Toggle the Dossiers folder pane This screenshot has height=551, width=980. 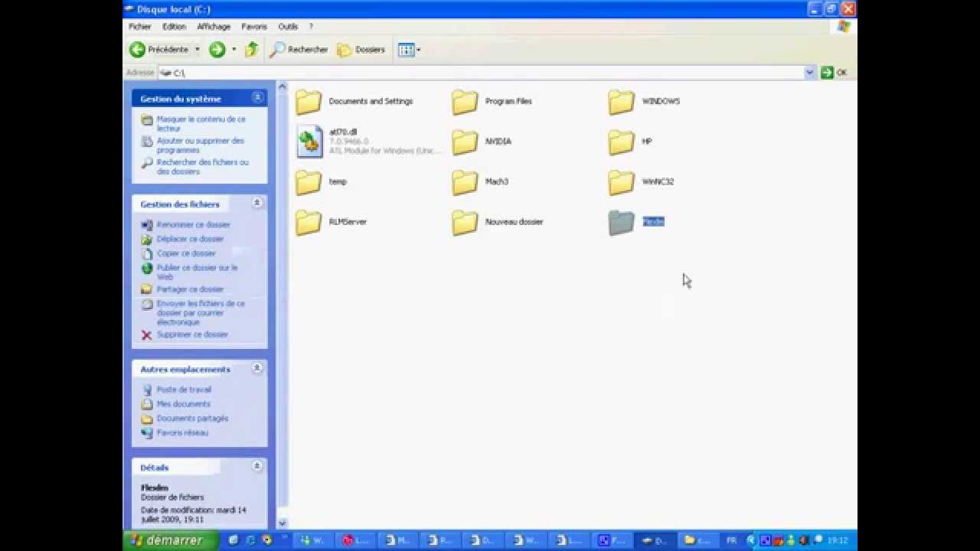point(361,50)
